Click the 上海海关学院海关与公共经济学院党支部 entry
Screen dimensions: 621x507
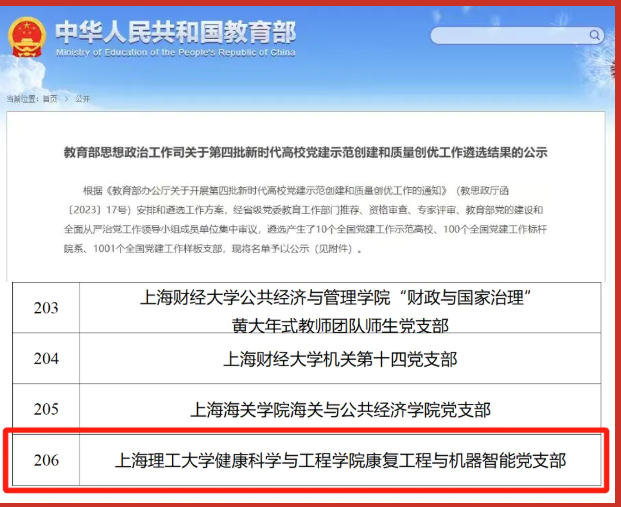[340, 410]
